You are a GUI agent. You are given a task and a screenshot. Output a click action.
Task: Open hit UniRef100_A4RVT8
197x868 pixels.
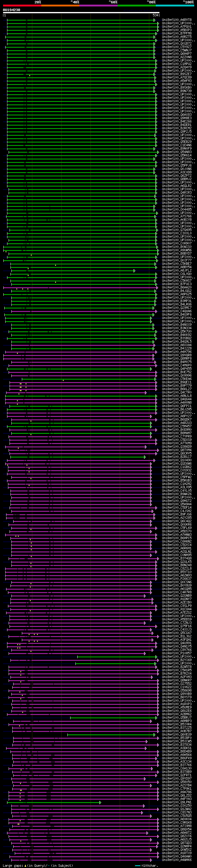(176, 20)
